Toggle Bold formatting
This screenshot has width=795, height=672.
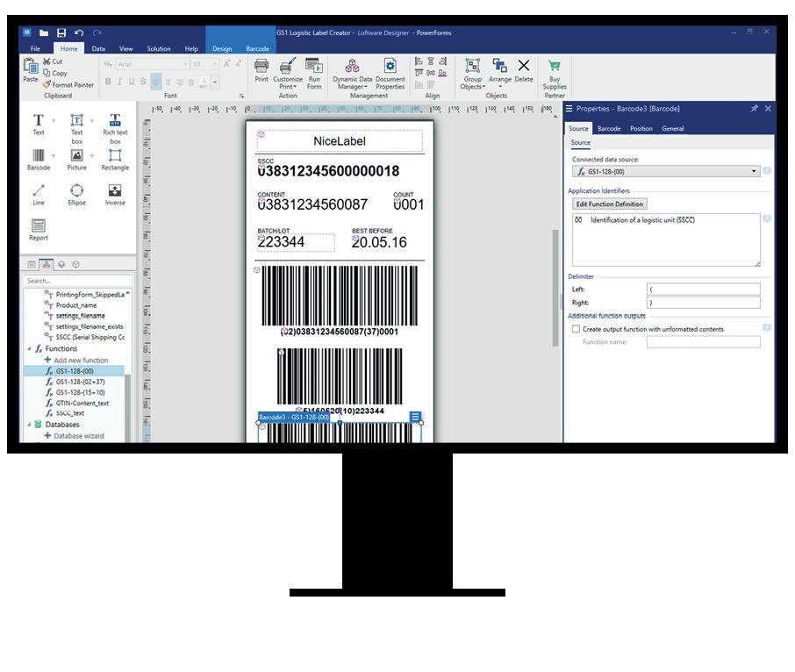point(108,82)
